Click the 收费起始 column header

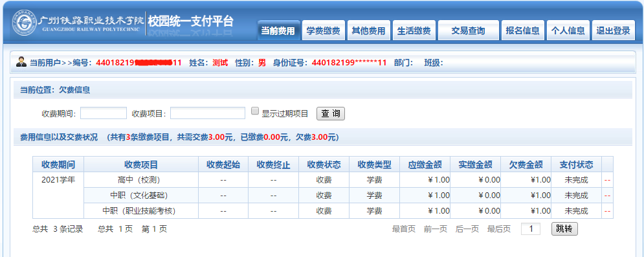tap(223, 164)
